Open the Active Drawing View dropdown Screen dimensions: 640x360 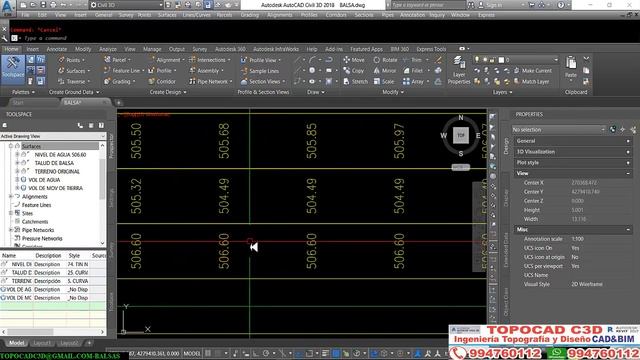click(53, 136)
